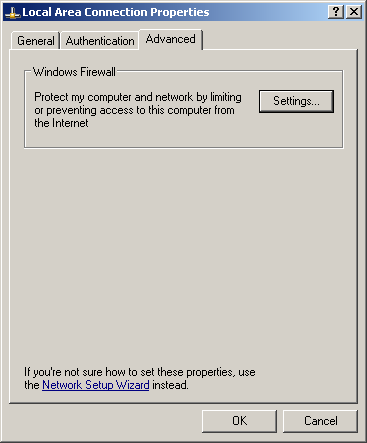Image resolution: width=367 pixels, height=443 pixels.
Task: Open Windows Firewall Settings
Action: click(x=296, y=101)
